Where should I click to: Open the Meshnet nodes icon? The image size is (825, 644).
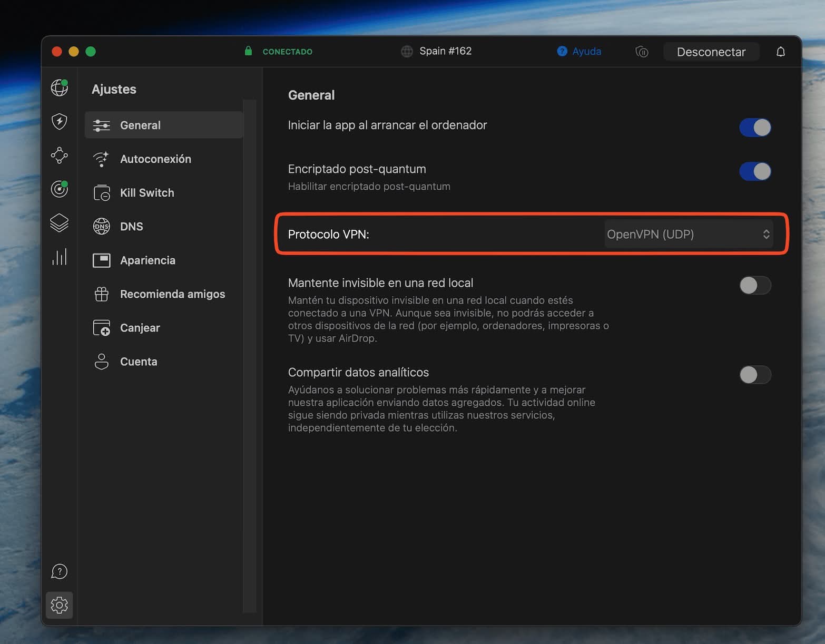point(60,155)
